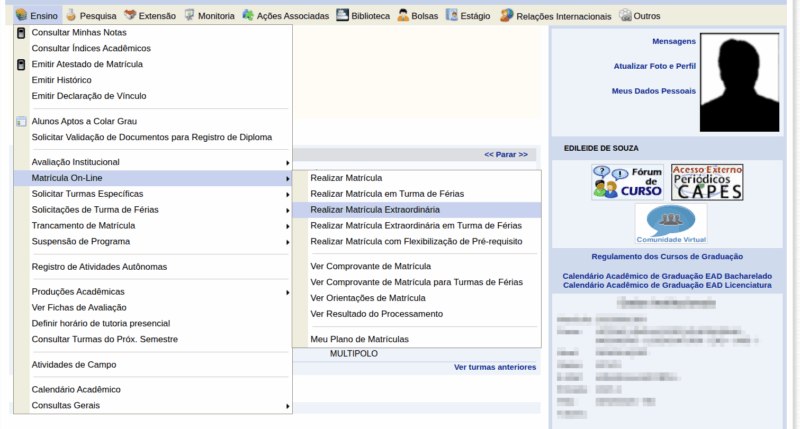Image resolution: width=800 pixels, height=429 pixels.
Task: Choose Meu Plano de Matrículas
Action: pyautogui.click(x=359, y=339)
